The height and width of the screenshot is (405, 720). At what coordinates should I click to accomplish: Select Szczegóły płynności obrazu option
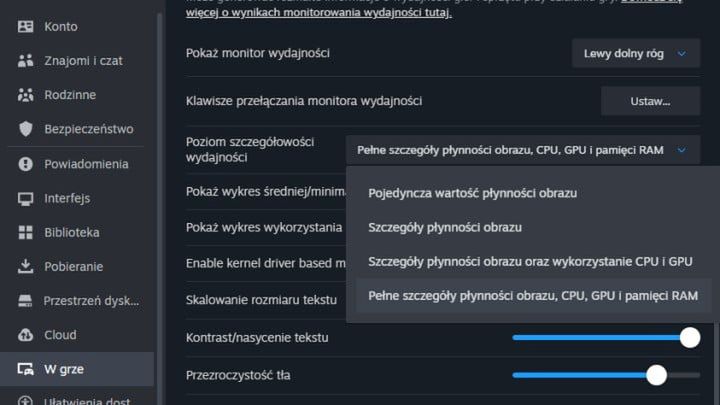point(445,227)
